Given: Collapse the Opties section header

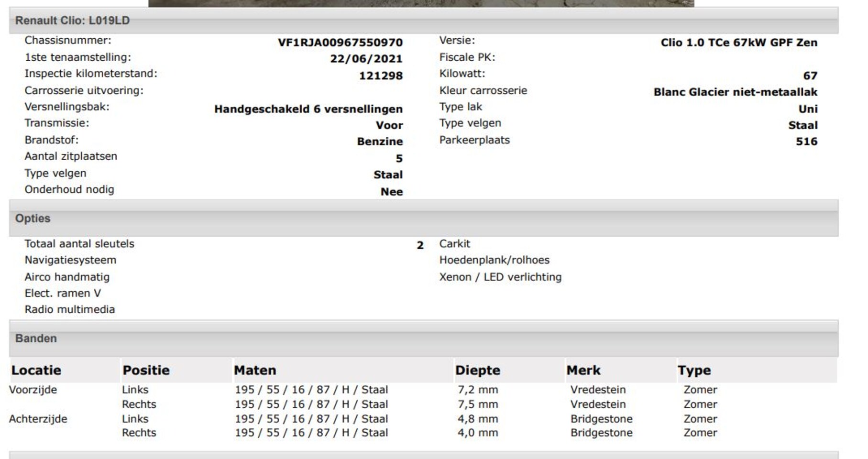Looking at the screenshot, I should [x=33, y=219].
